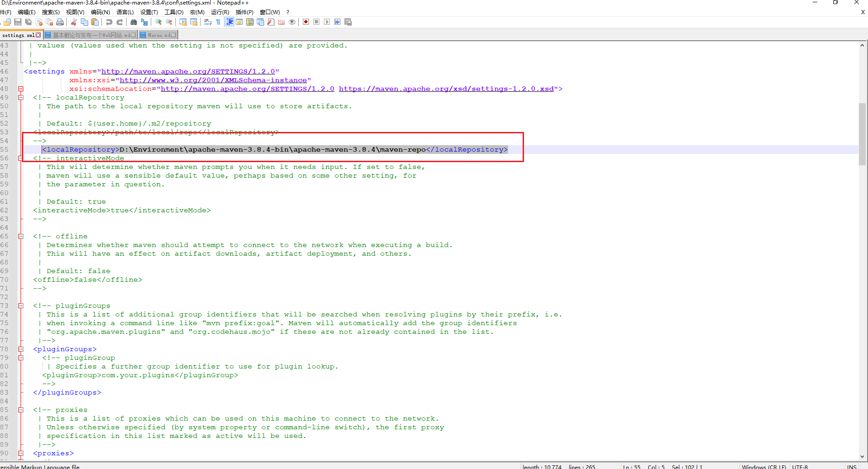The width and height of the screenshot is (868, 469).
Task: Toggle the Monitoring eye icon
Action: tap(292, 22)
